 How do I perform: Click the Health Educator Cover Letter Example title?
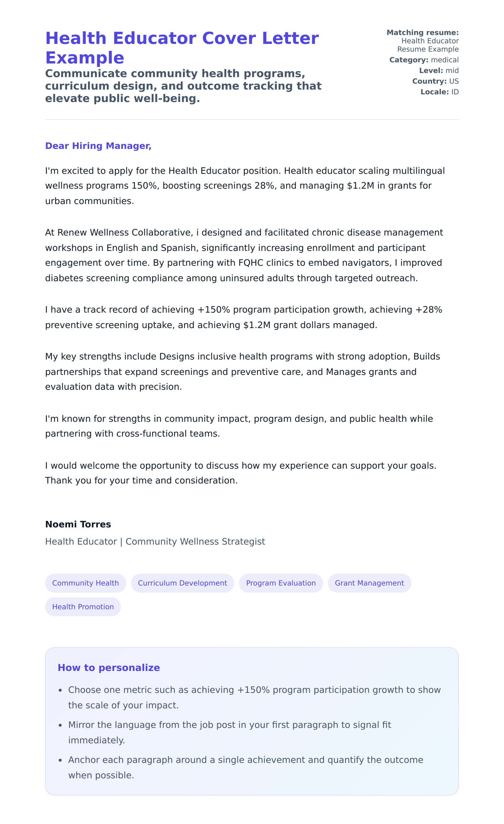(x=182, y=47)
